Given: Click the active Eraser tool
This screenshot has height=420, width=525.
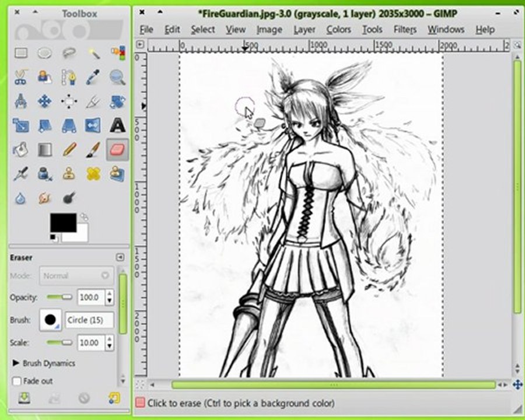Looking at the screenshot, I should click(x=117, y=150).
